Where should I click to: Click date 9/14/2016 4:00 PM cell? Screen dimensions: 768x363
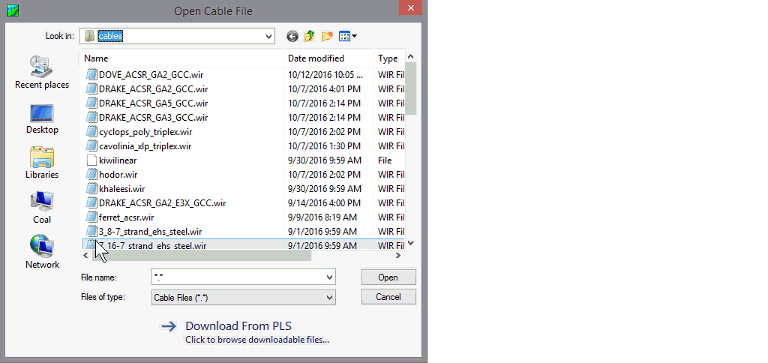point(324,203)
